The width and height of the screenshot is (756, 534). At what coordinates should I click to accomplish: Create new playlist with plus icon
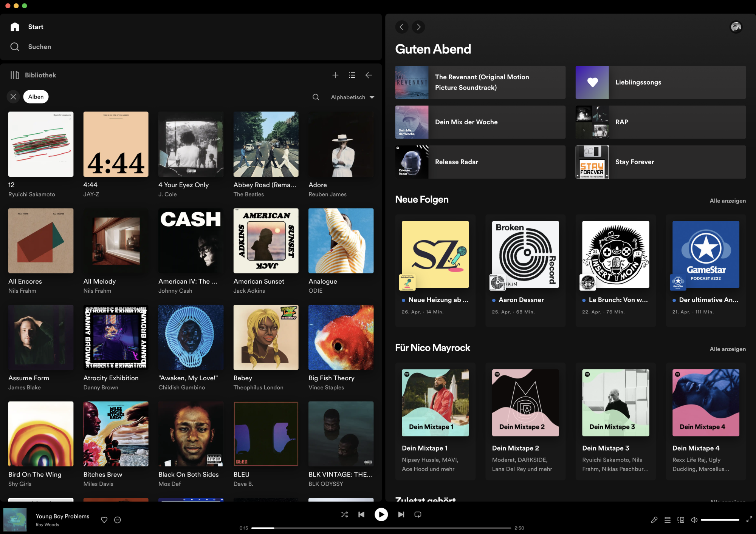[x=335, y=75]
